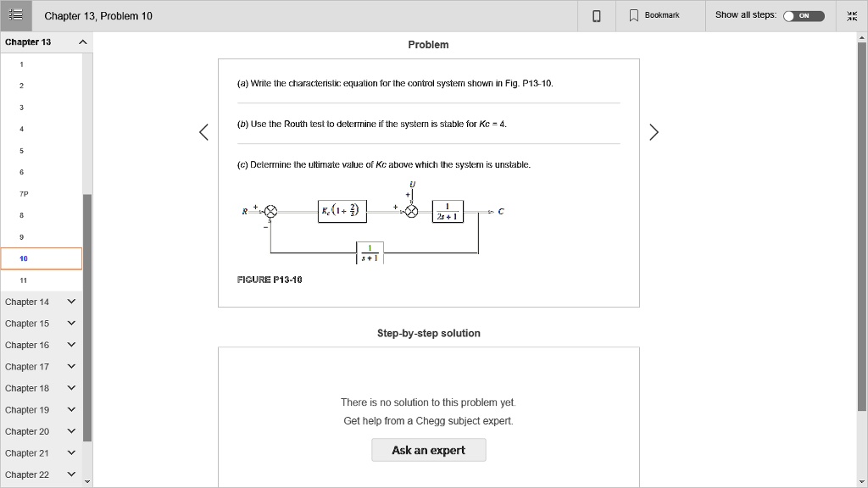The image size is (868, 488).
Task: Click the Ask an expert button
Action: coord(428,450)
